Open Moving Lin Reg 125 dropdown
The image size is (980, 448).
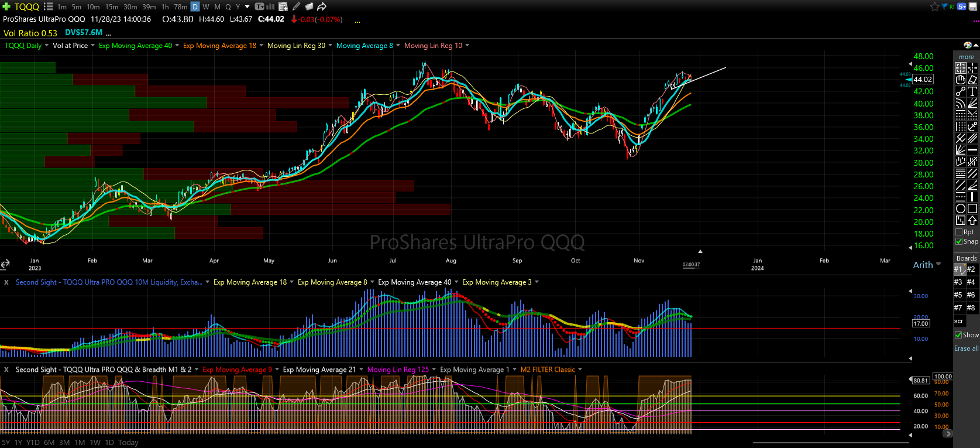pos(434,370)
